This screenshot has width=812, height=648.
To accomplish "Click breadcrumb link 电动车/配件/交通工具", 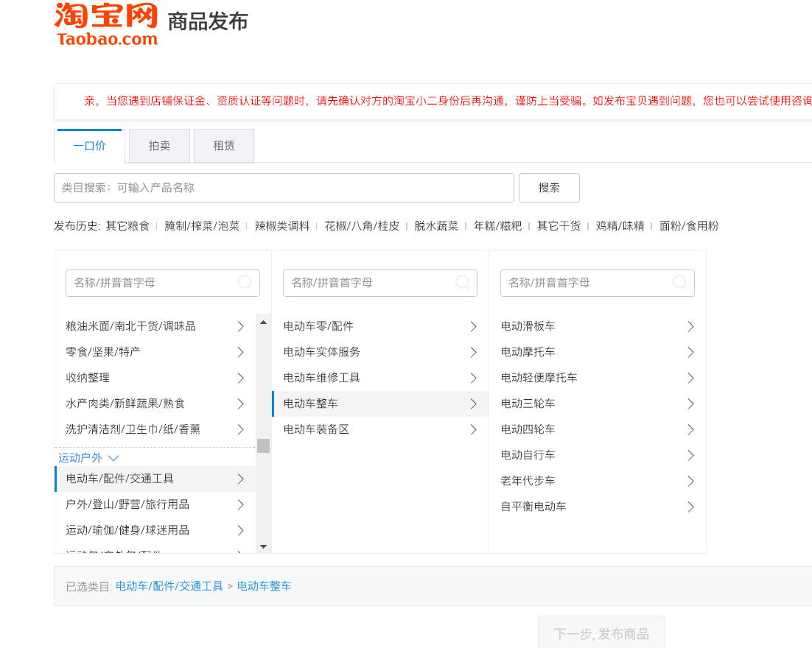I will 169,586.
